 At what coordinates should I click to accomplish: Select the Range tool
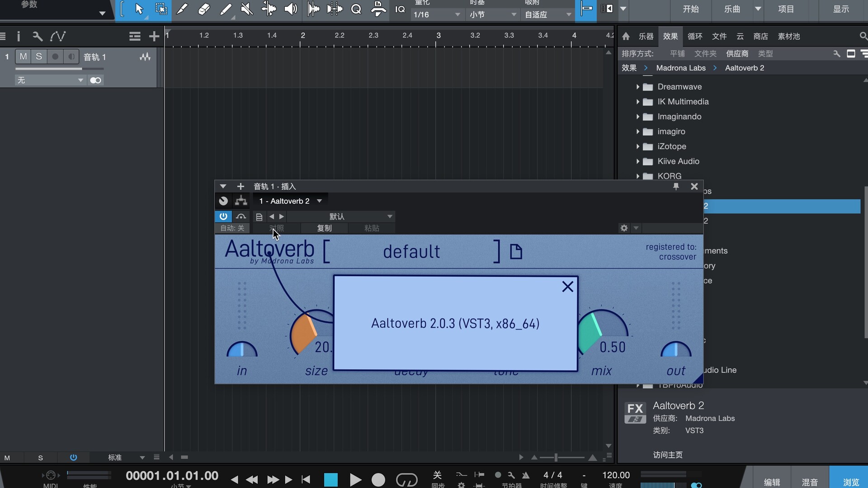(161, 9)
